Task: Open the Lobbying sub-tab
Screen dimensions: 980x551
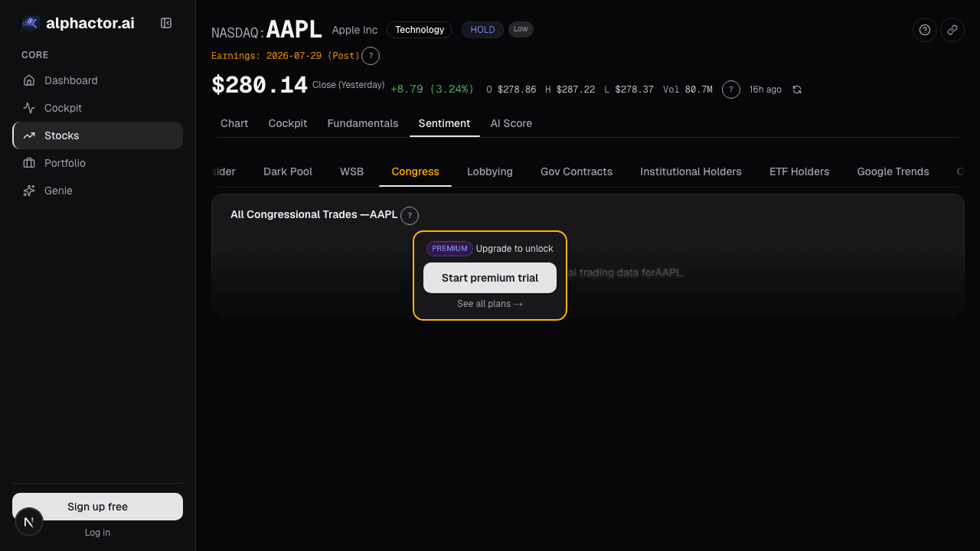Action: tap(490, 171)
